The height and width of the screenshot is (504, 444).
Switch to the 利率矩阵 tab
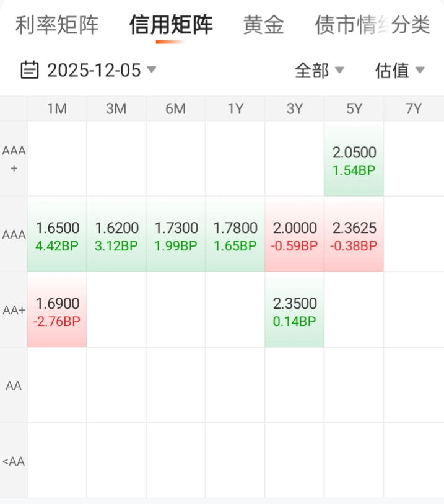coord(57,25)
